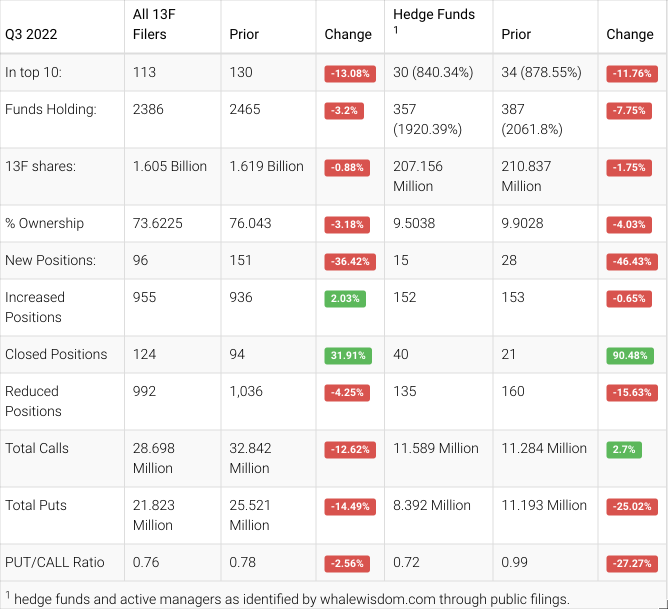This screenshot has width=668, height=609.
Task: Click the -36.42% New Positions badge
Action: 348,261
